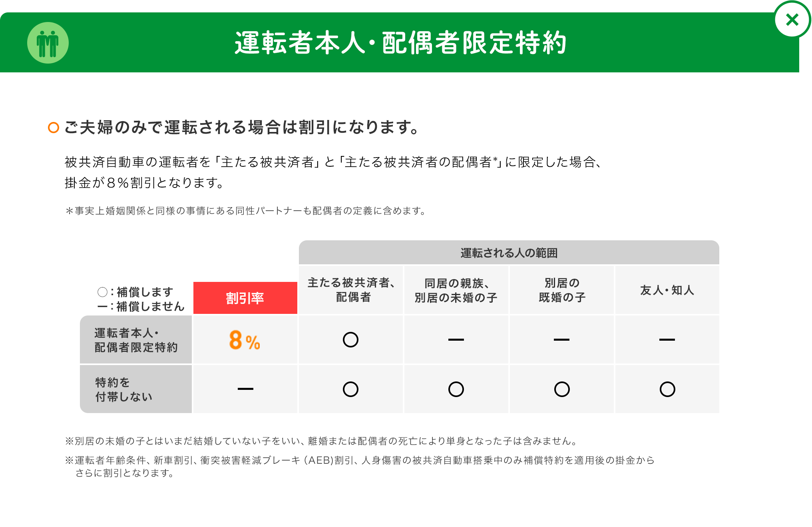
Task: Close the 運転者本人・配偶者限定特約 popup
Action: [x=792, y=20]
